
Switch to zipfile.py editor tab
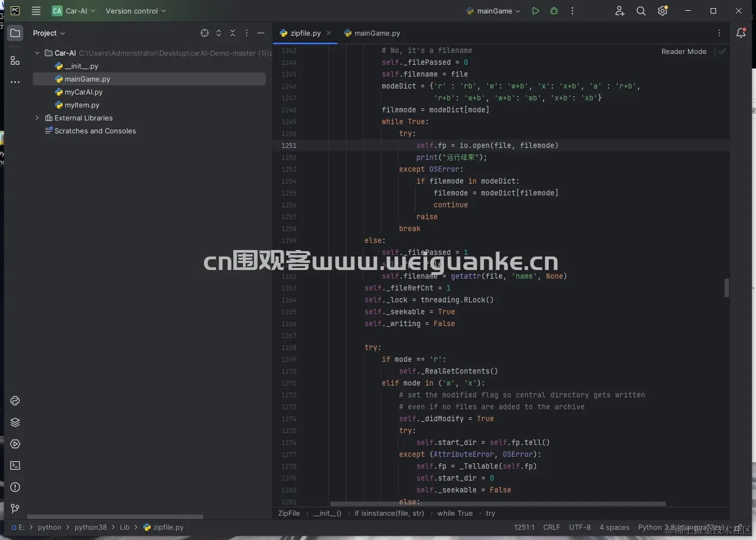(x=305, y=33)
